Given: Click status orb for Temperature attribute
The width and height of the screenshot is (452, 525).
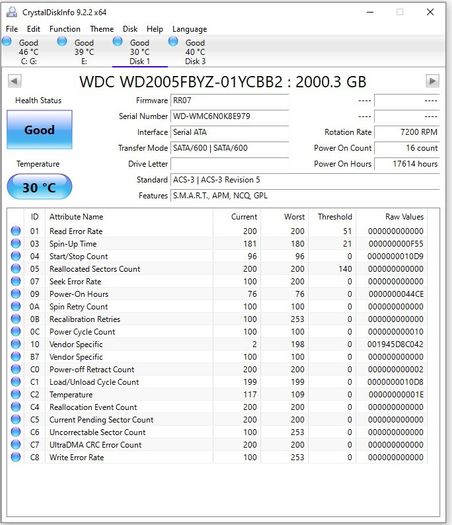Looking at the screenshot, I should (x=16, y=394).
